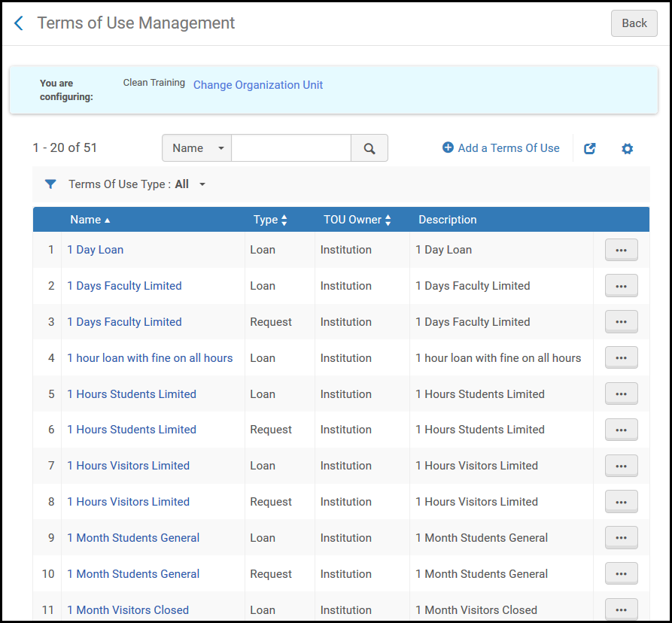This screenshot has height=623, width=672.
Task: Click Change Organization Unit link
Action: [x=258, y=85]
